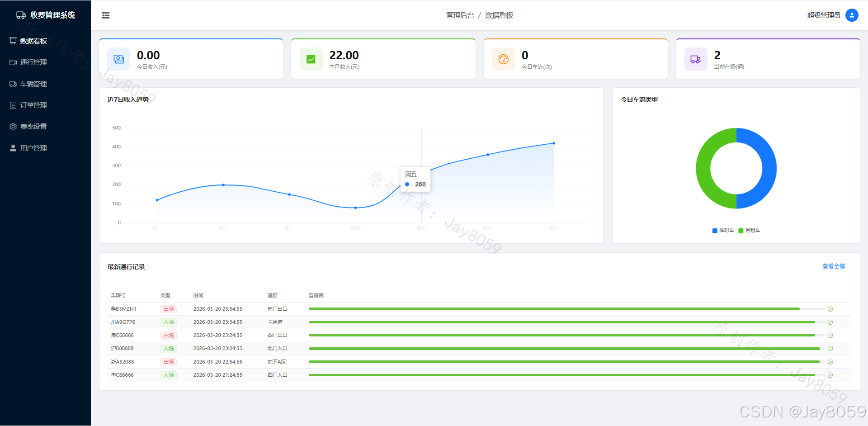
Task: Click check icon on 2026-03-20 21:24:55 row
Action: (830, 375)
